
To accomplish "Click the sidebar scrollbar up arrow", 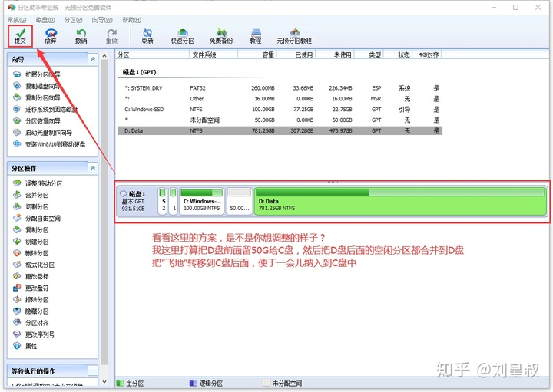I will coord(104,56).
